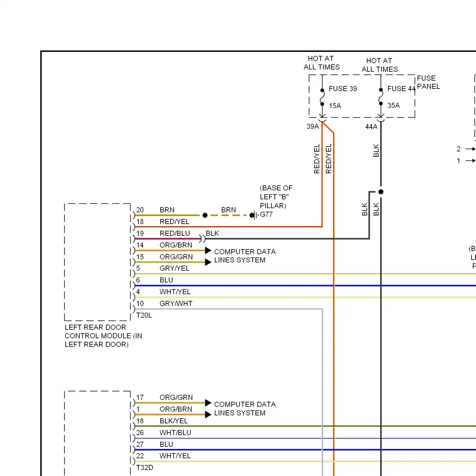Click vertical BLK label just below 44A
This screenshot has width=476, height=476.
pyautogui.click(x=376, y=151)
